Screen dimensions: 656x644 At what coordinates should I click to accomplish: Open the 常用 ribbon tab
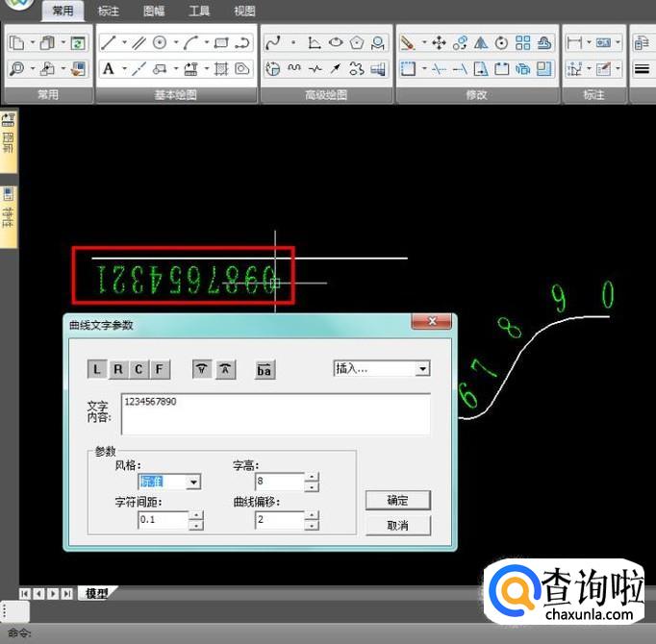click(x=63, y=11)
